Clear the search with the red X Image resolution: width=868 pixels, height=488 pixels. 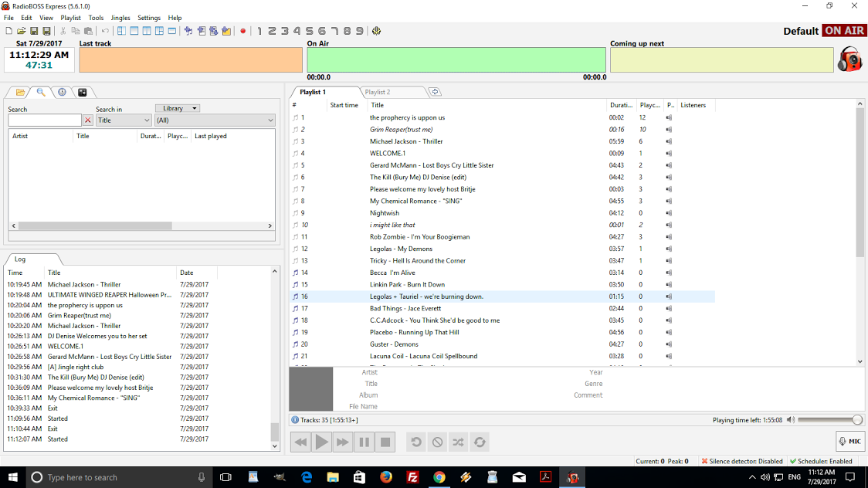point(87,120)
